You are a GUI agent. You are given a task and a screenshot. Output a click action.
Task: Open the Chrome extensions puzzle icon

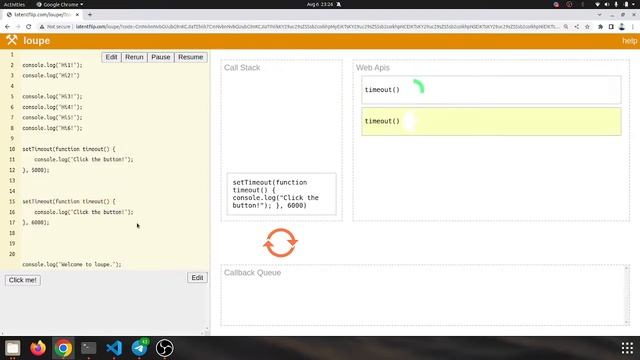coord(600,27)
